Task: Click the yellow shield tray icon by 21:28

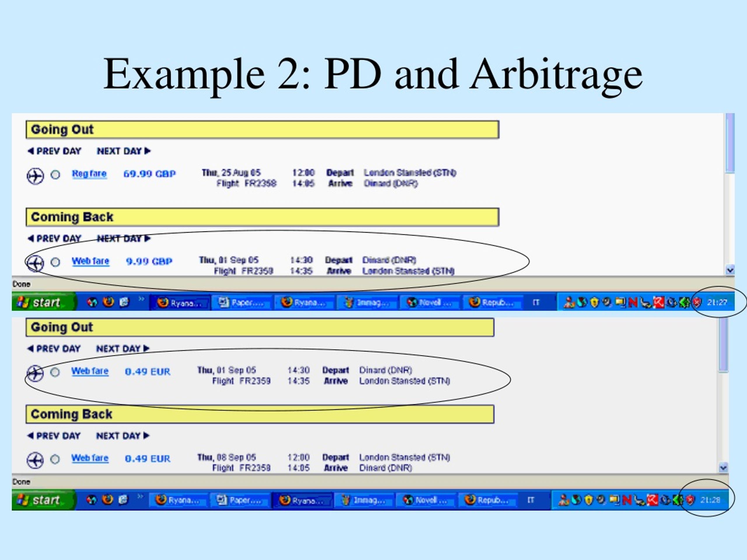Action: pyautogui.click(x=589, y=500)
